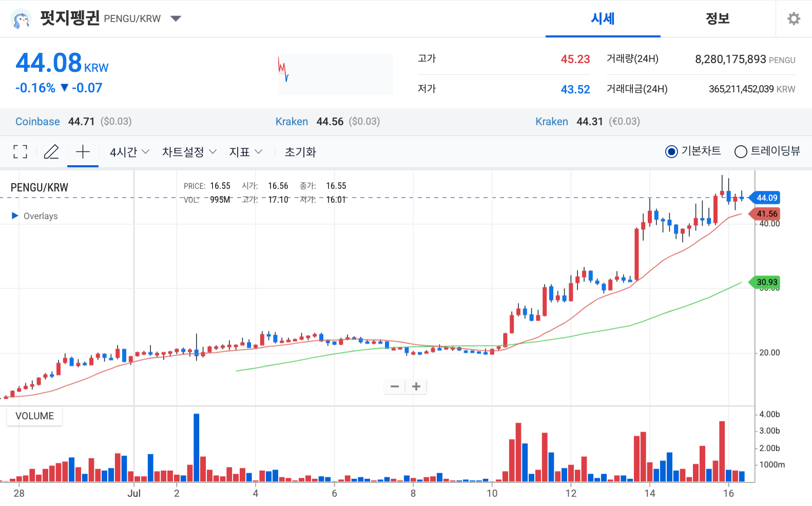Image resolution: width=812 pixels, height=506 pixels.
Task: Click the 10 date label on time axis
Action: click(x=492, y=493)
